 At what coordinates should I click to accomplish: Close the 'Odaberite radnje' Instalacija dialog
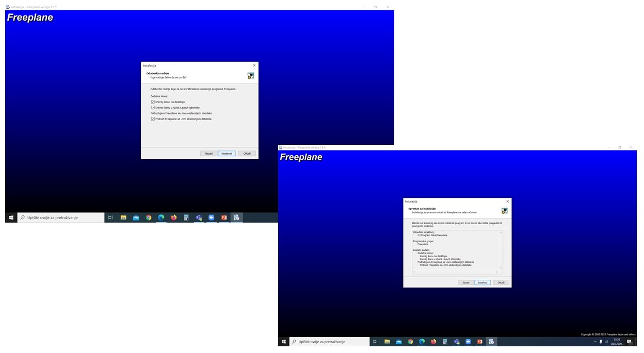(x=254, y=65)
